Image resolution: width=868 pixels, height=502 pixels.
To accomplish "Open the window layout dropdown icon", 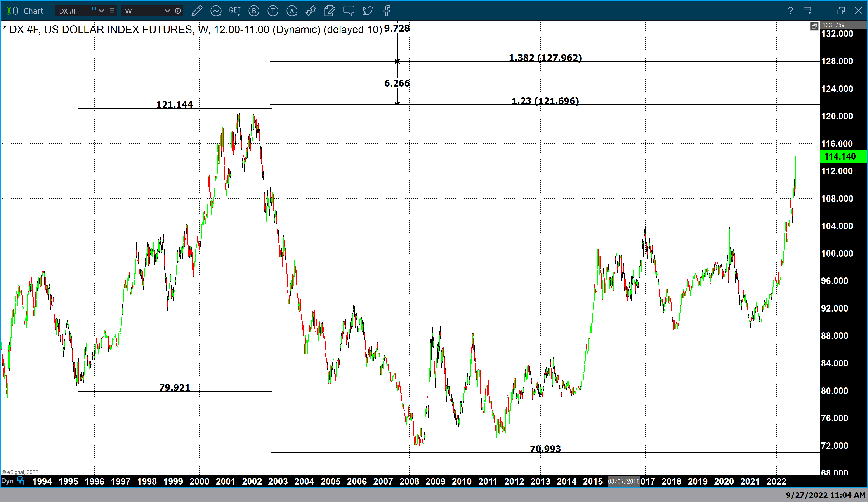I will click(x=807, y=11).
